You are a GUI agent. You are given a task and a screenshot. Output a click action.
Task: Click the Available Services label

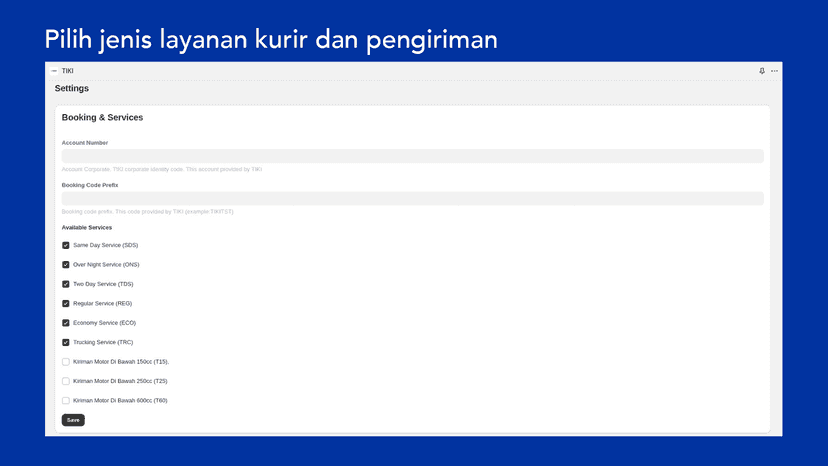pyautogui.click(x=87, y=228)
